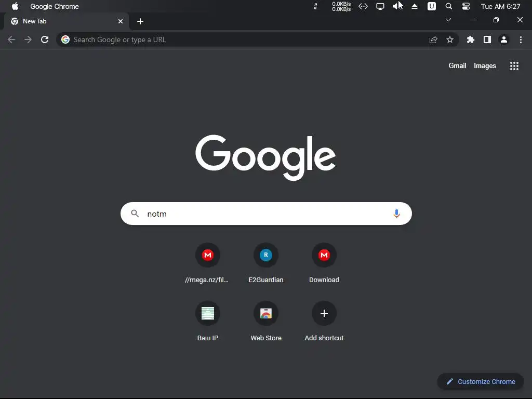Viewport: 532px width, 399px height.
Task: Close the New Tab tab
Action: click(121, 21)
